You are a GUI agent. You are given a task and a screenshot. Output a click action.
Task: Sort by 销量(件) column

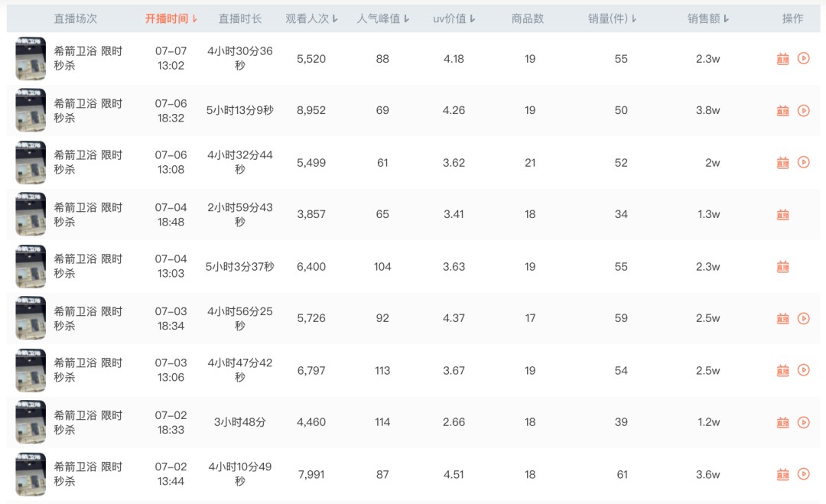point(612,18)
